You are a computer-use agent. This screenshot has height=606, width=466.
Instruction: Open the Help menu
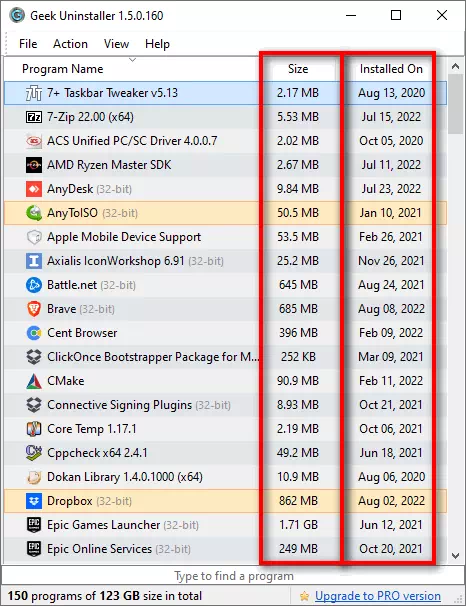(x=157, y=44)
